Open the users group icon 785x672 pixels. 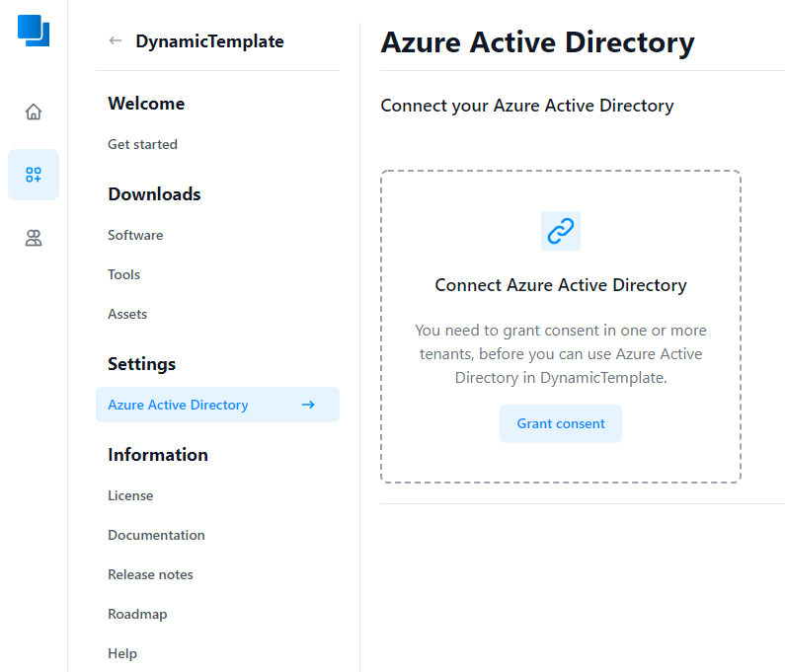(34, 238)
